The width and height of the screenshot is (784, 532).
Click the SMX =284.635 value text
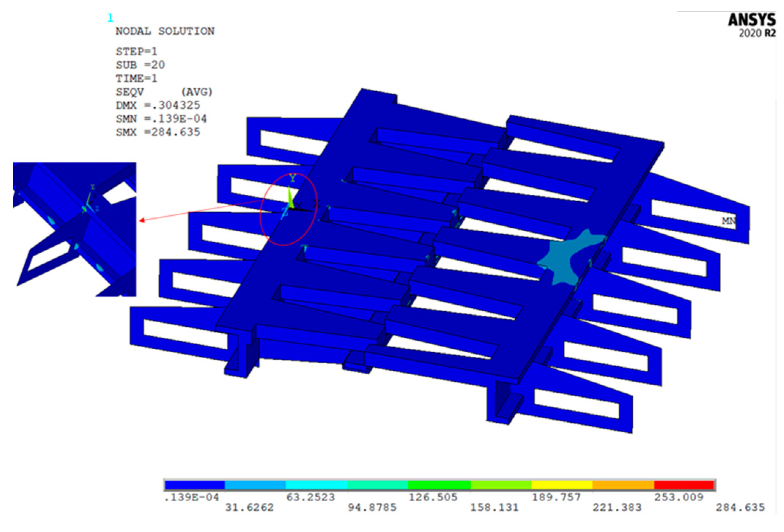click(158, 132)
